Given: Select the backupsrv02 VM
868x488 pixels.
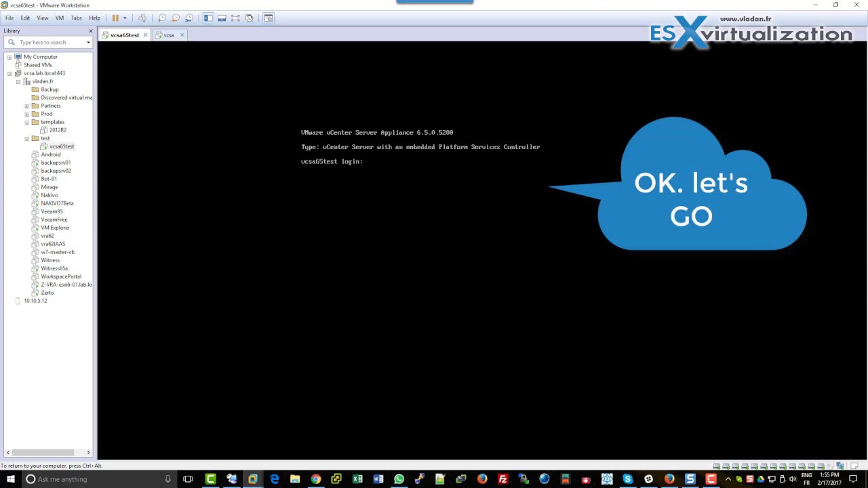Looking at the screenshot, I should point(56,171).
